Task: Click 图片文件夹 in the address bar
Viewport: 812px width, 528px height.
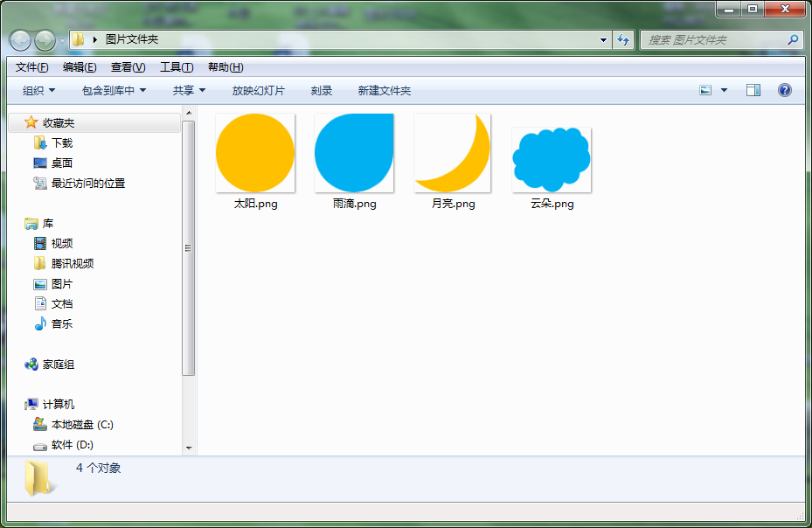Action: click(132, 39)
